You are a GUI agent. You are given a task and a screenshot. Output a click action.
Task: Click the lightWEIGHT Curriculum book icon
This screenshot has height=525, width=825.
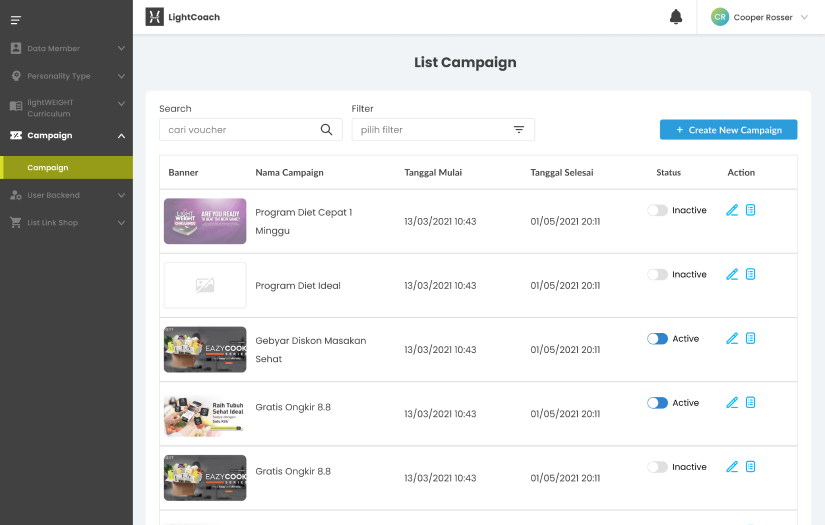(16, 106)
